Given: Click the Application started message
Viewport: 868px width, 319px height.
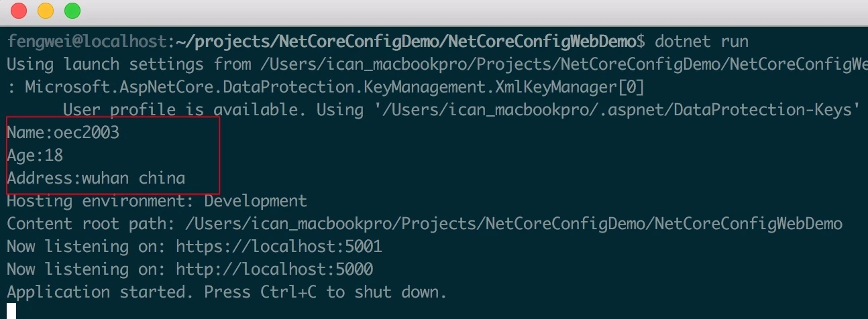Looking at the screenshot, I should point(227,292).
